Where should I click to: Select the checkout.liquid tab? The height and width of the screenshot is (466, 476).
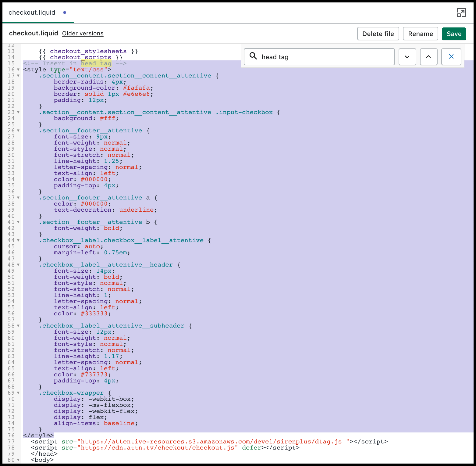click(x=32, y=13)
